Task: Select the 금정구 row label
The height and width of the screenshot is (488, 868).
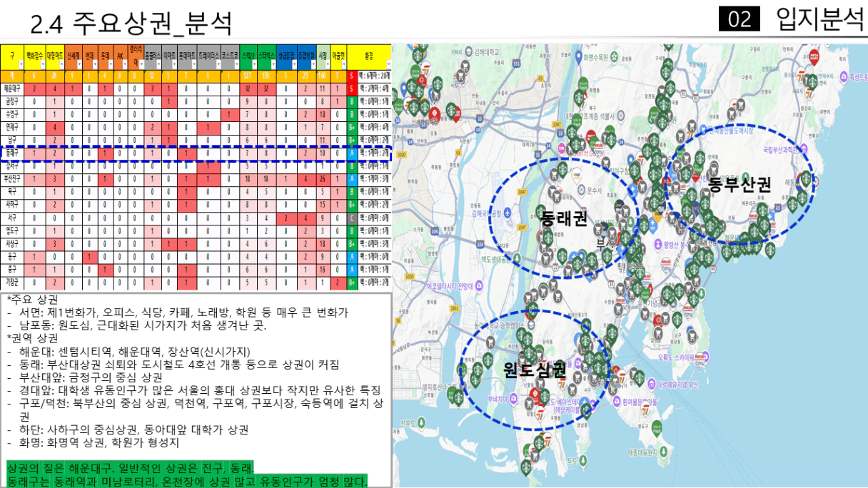Action: tap(13, 101)
